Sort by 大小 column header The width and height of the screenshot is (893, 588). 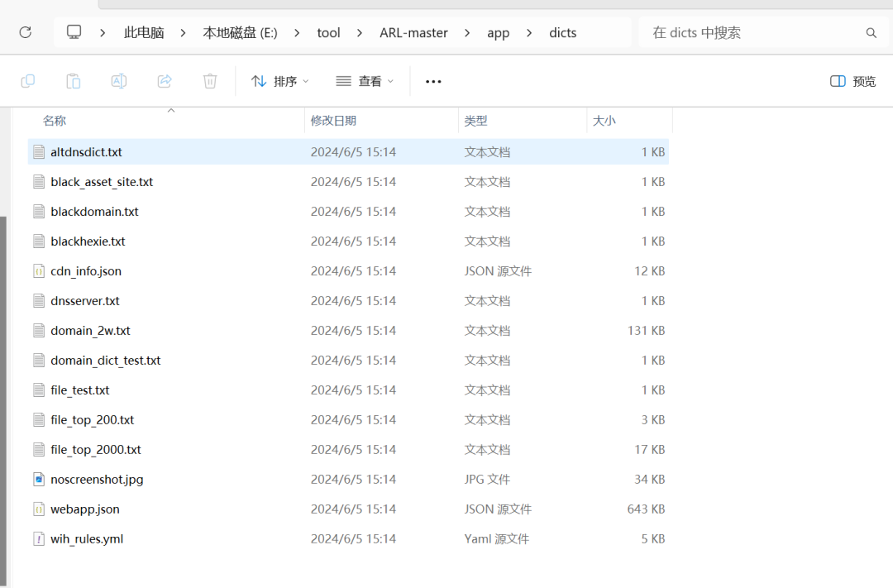click(604, 121)
